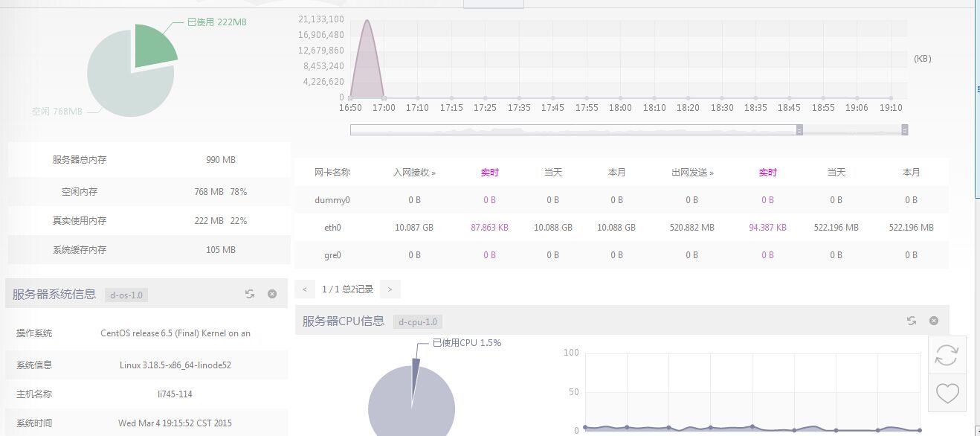
Task: Refresh the 服务器CPU信息 panel
Action: [x=912, y=321]
